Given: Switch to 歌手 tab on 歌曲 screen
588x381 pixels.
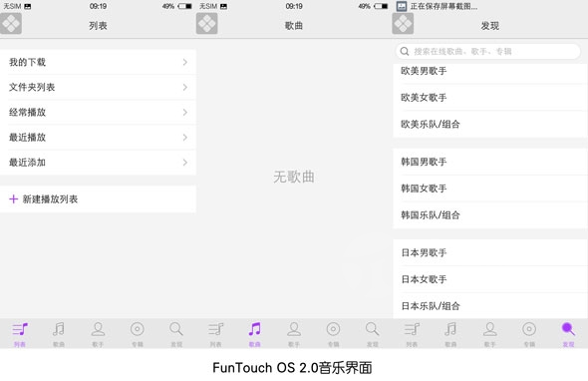Looking at the screenshot, I should coord(294,334).
